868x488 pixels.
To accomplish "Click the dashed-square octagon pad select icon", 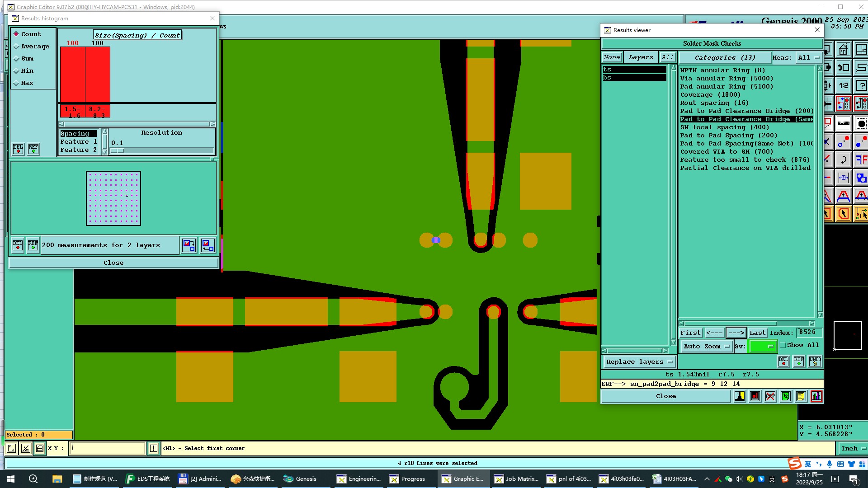I will pos(860,123).
